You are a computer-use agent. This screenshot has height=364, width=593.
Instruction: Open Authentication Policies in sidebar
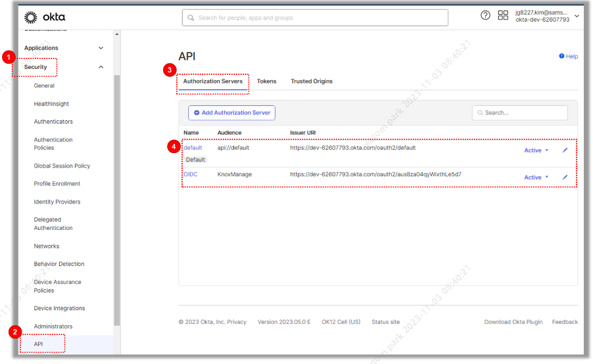[53, 144]
